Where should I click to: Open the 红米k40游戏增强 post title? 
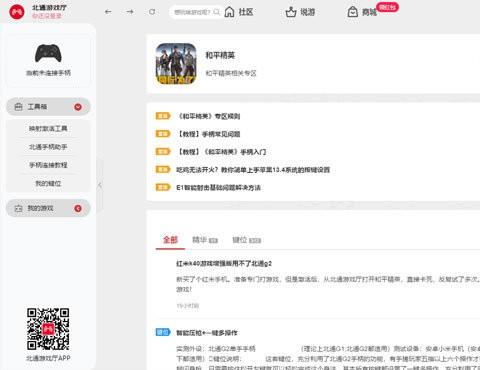(224, 264)
